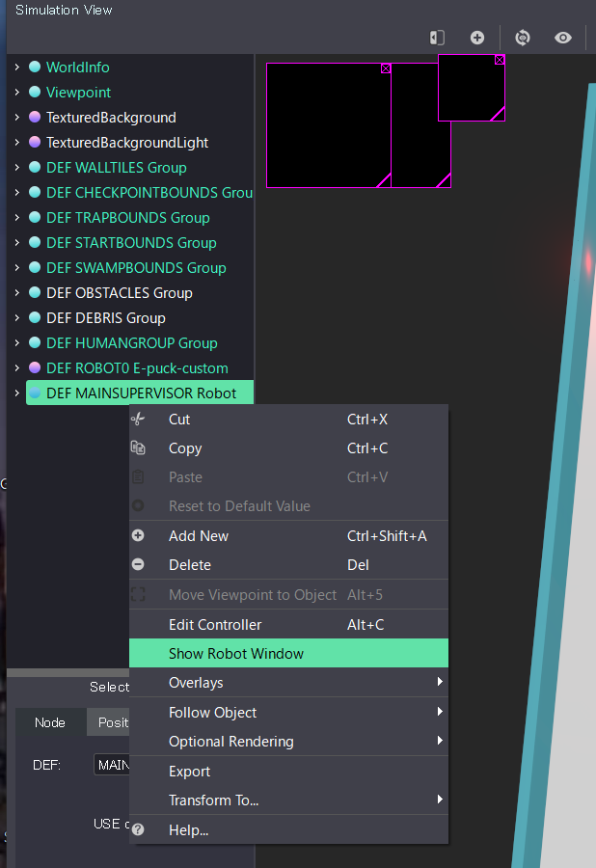
Task: Open the Overlays submenu
Action: pyautogui.click(x=289, y=683)
